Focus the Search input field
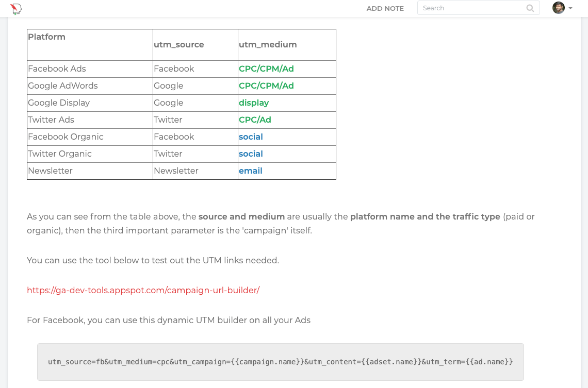This screenshot has width=588, height=388. click(478, 8)
